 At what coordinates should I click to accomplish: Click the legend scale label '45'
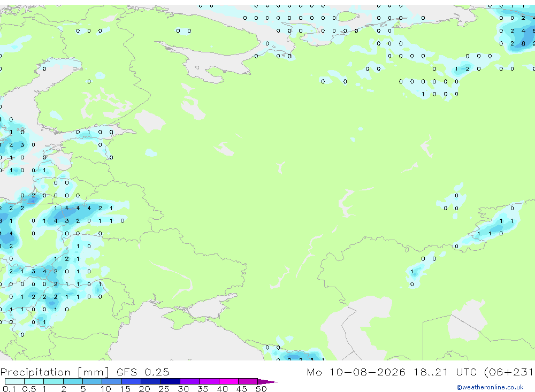242,389
